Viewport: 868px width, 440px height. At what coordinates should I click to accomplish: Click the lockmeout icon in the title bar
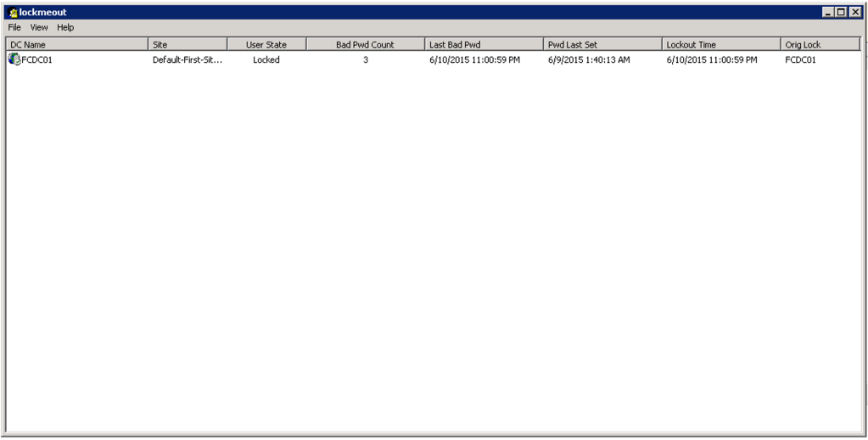(x=13, y=13)
